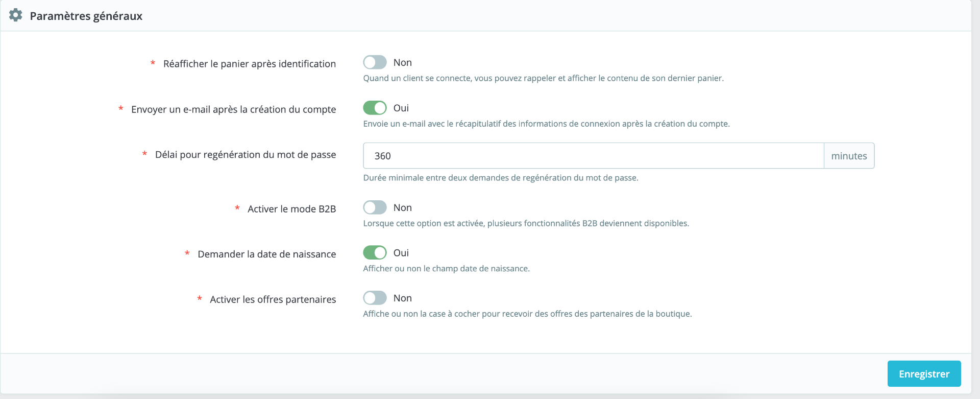Viewport: 980px width, 399px height.
Task: Click help text 'Durée minimale entre deux demandes...'
Action: click(501, 178)
